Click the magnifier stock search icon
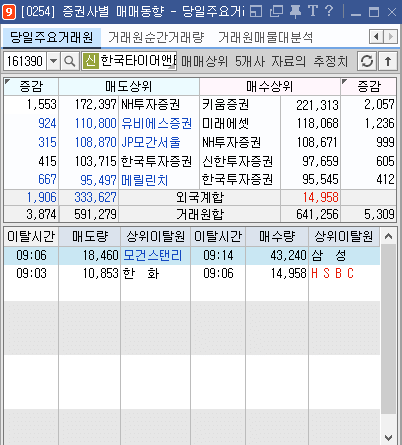 [70, 61]
